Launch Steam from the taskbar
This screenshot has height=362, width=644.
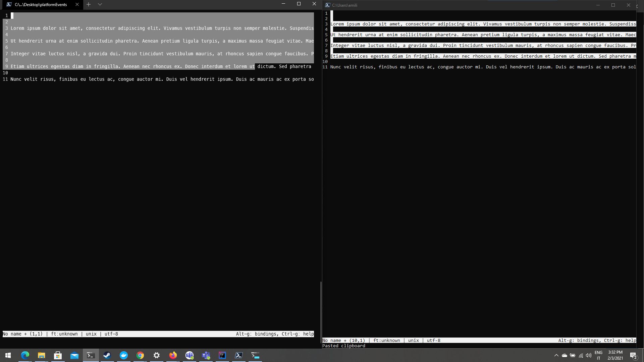point(107,355)
